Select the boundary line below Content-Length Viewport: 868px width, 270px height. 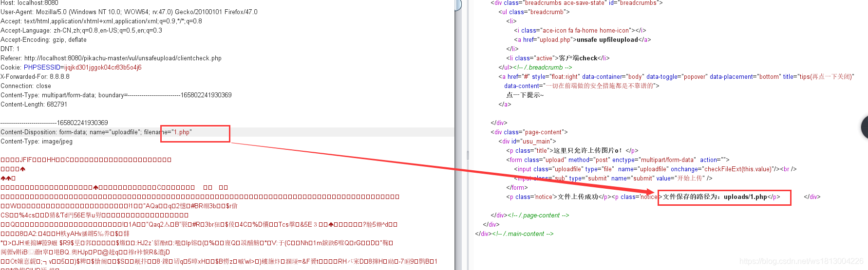coord(55,123)
